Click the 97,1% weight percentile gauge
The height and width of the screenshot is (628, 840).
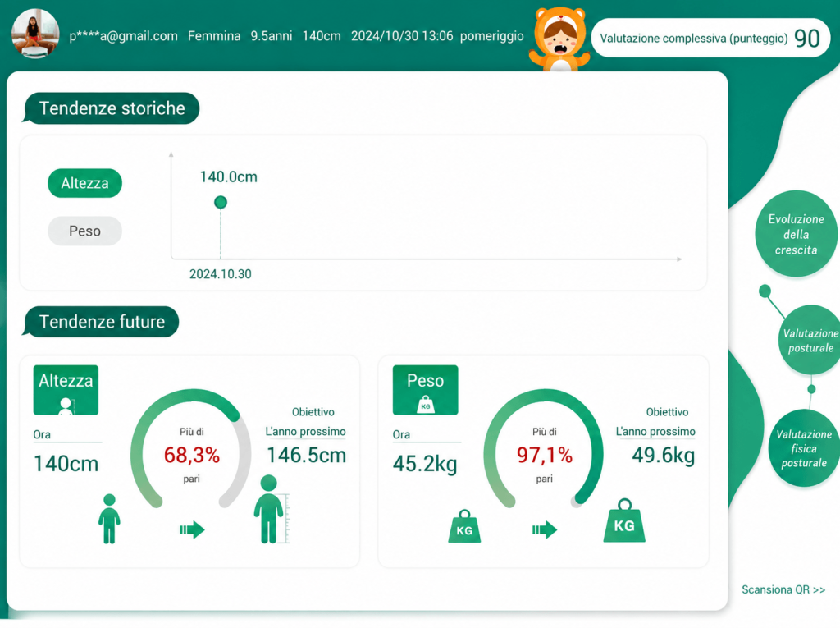[544, 449]
